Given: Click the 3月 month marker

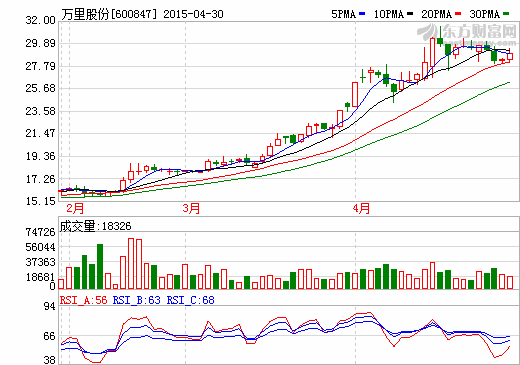Looking at the screenshot, I should (x=191, y=208).
